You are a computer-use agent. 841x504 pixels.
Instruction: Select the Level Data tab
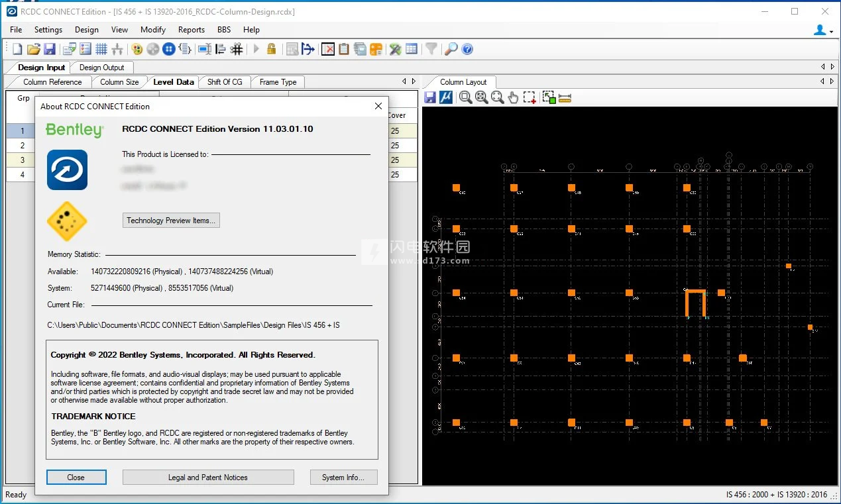pyautogui.click(x=173, y=82)
